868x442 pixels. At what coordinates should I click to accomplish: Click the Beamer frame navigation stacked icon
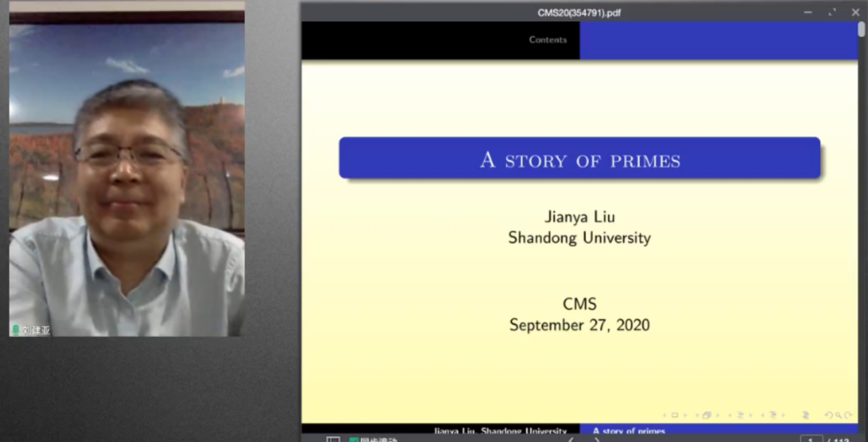click(x=706, y=415)
